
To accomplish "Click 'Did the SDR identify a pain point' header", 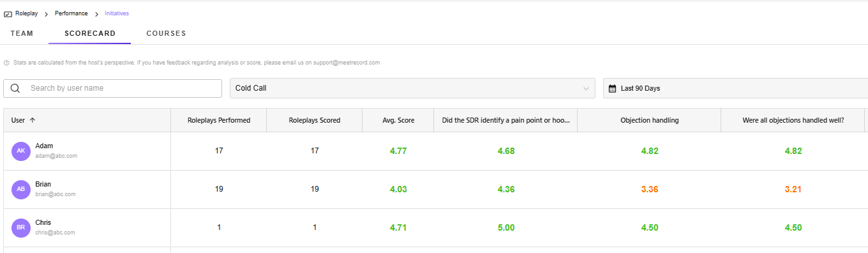I will [x=505, y=120].
